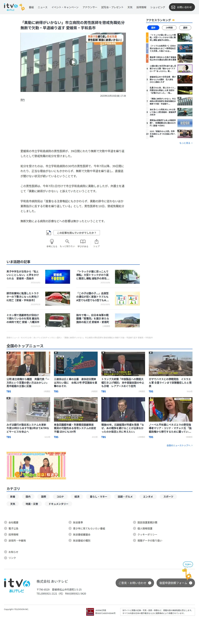Select the 24時間 ranking tab
The width and height of the screenshot is (199, 644).
point(169,28)
